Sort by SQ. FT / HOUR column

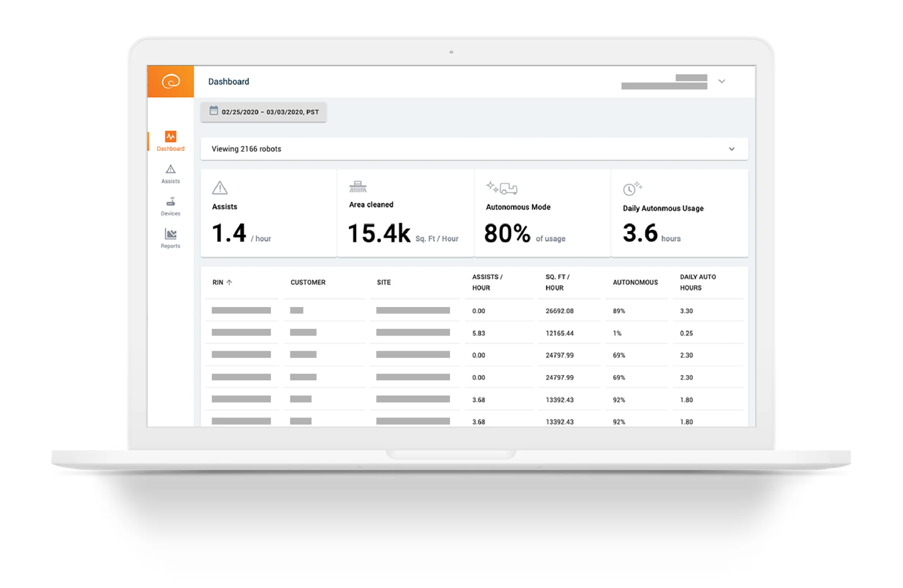[x=557, y=282]
